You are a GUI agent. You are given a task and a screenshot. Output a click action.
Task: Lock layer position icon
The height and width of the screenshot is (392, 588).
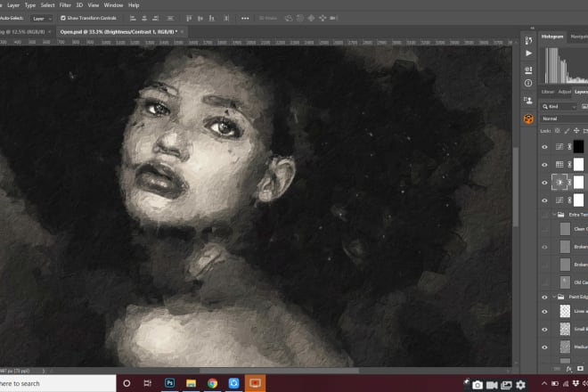[x=576, y=131]
